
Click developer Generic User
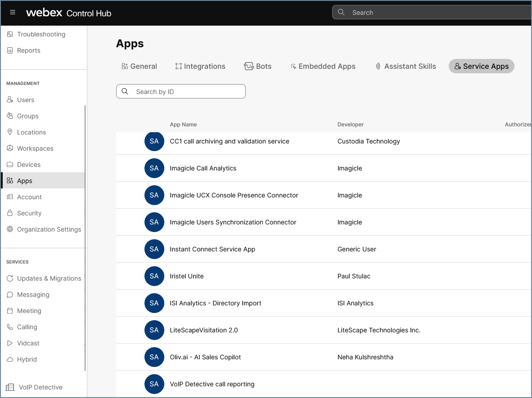[356, 249]
